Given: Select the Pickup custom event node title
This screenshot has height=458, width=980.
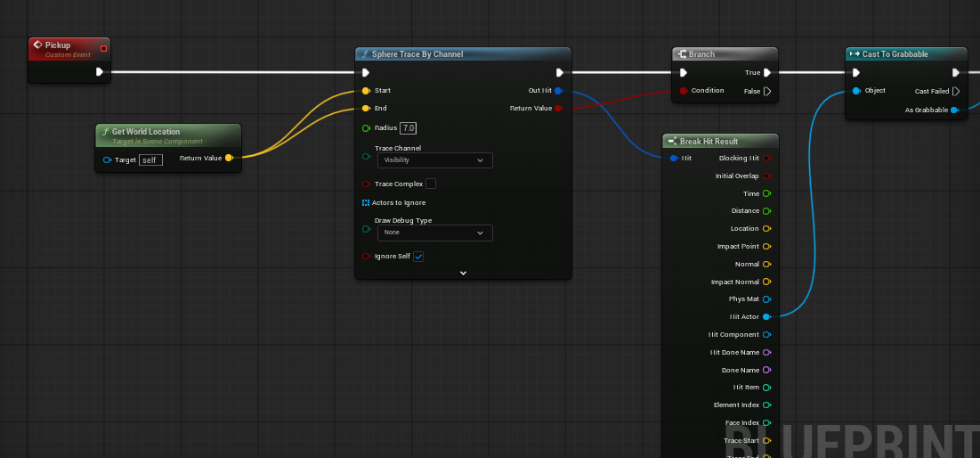Looking at the screenshot, I should click(58, 45).
